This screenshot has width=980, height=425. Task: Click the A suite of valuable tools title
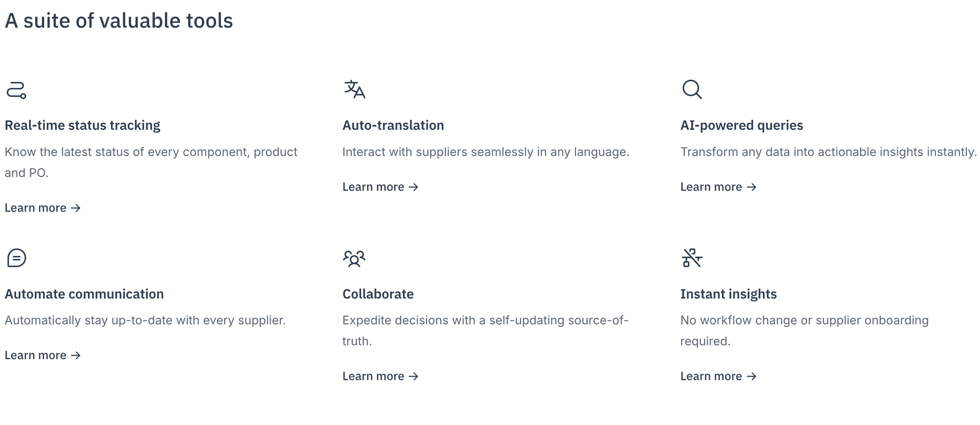click(x=119, y=21)
